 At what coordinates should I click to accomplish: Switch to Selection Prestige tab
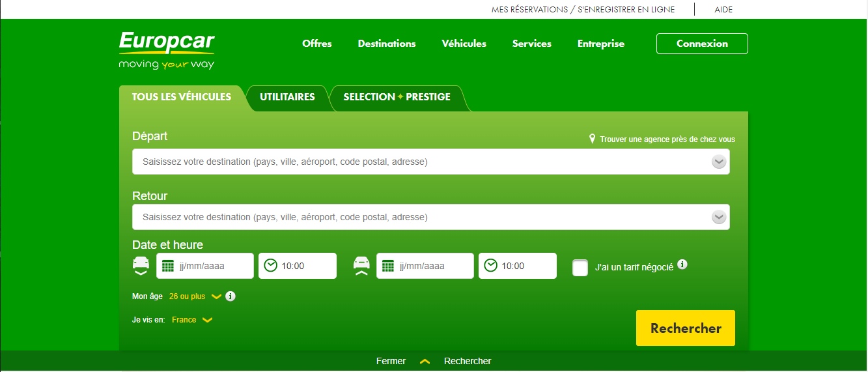[x=397, y=97]
